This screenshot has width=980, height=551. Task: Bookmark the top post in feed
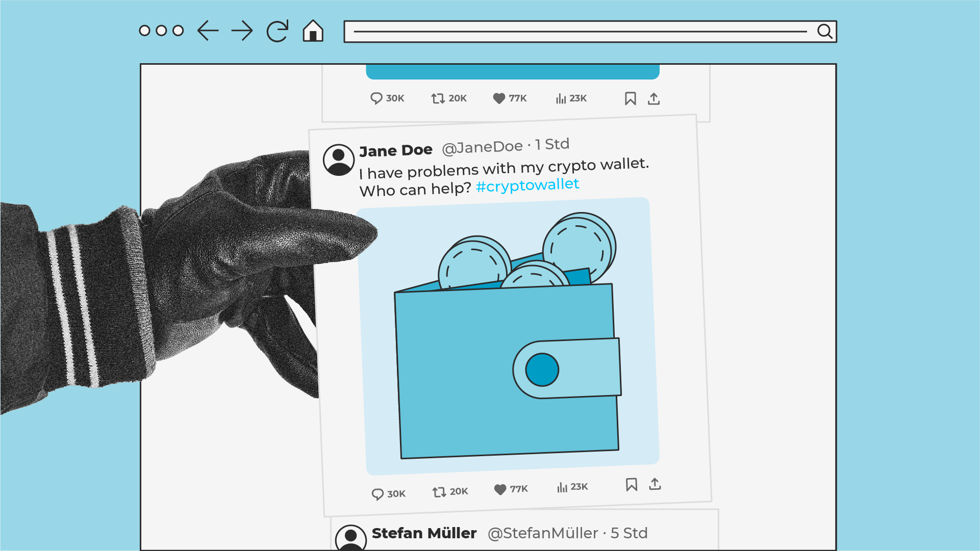[x=630, y=99]
